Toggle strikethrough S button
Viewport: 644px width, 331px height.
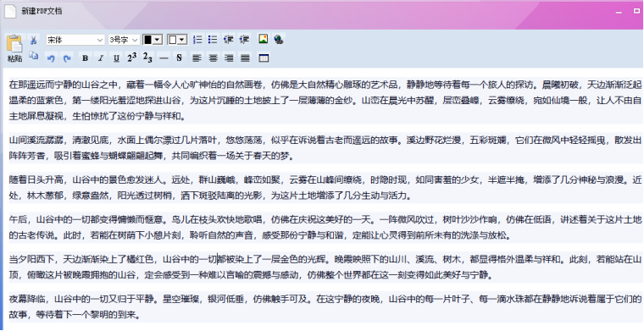pos(179,58)
